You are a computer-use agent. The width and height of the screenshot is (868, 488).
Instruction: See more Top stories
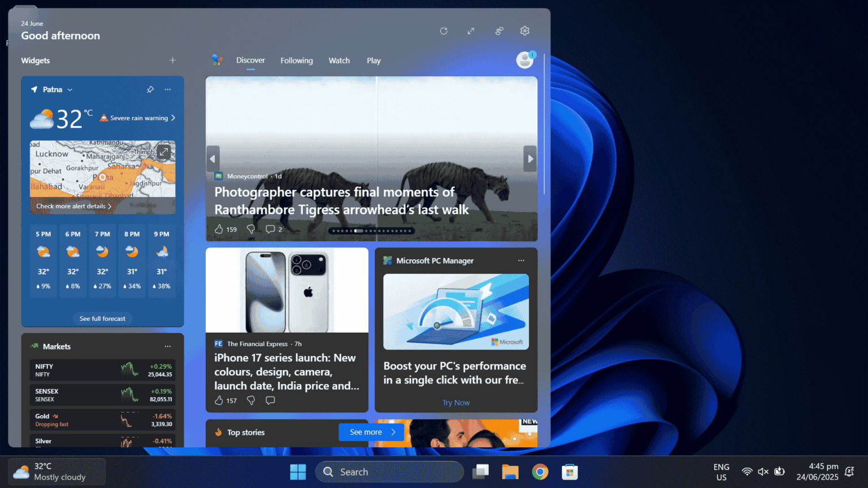[371, 432]
